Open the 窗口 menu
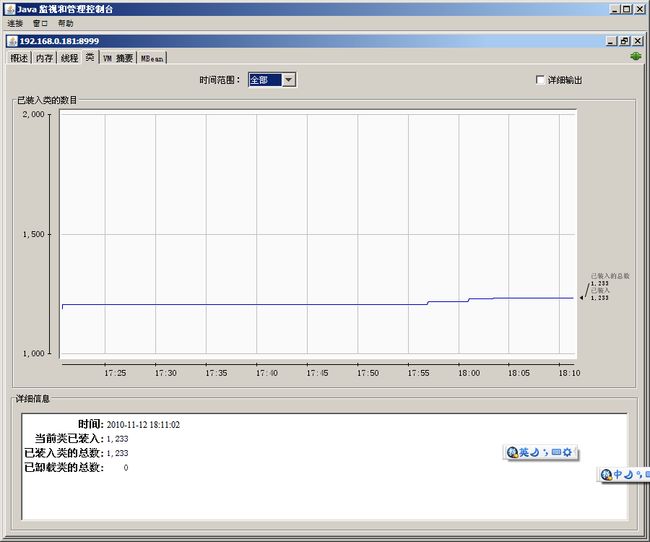The width and height of the screenshot is (650, 542). [40, 24]
